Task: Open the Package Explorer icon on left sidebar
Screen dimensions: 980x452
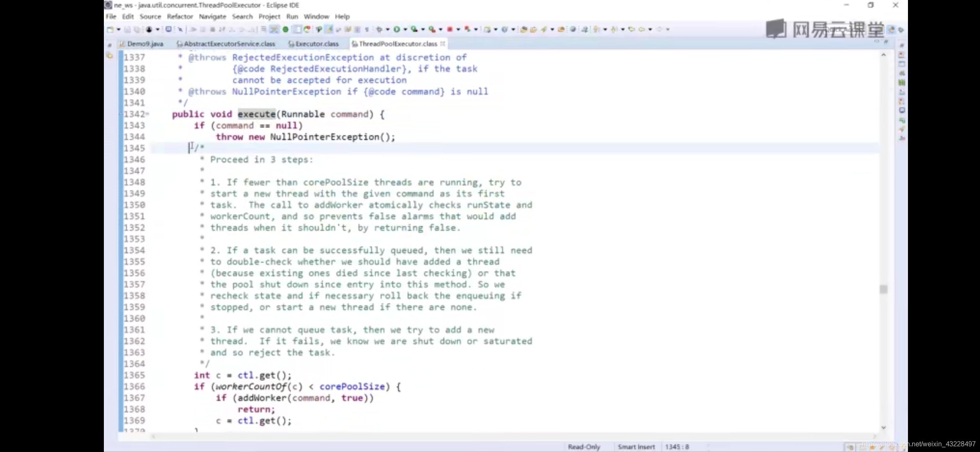Action: tap(110, 55)
